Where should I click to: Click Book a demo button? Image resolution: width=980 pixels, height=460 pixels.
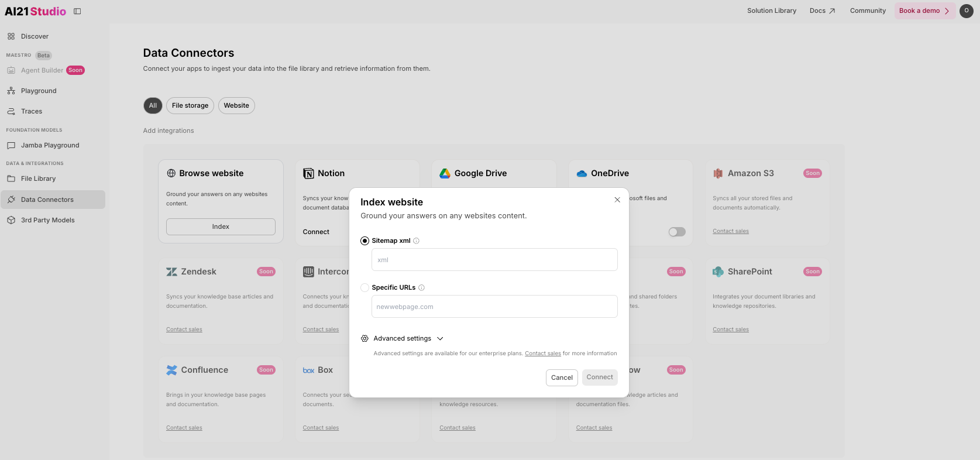tap(924, 11)
